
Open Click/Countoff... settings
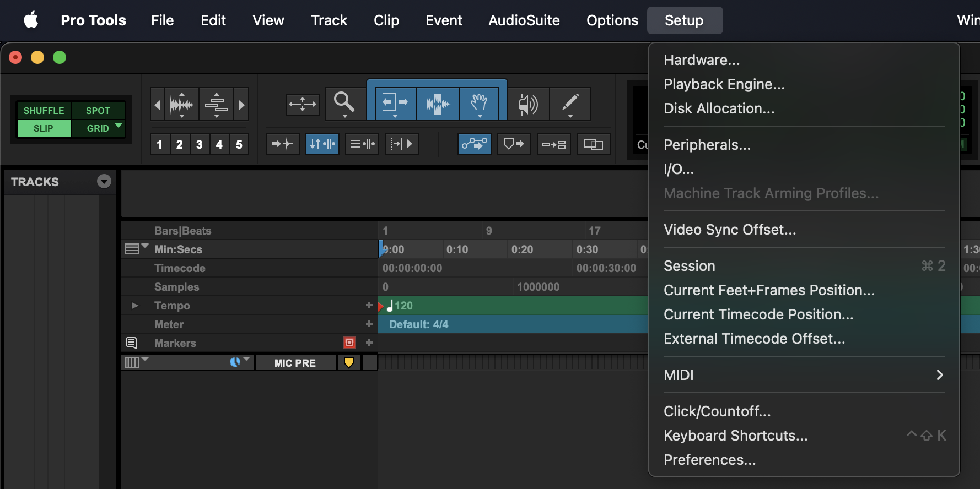(x=804, y=411)
